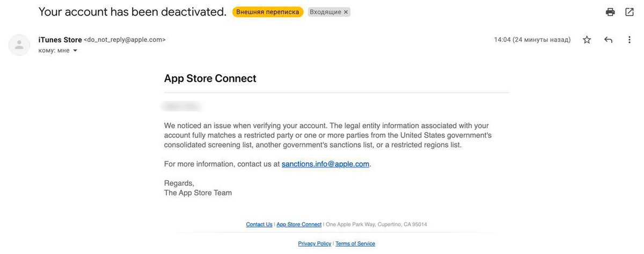
Task: Reply to the message using the arrow icon
Action: coord(608,40)
